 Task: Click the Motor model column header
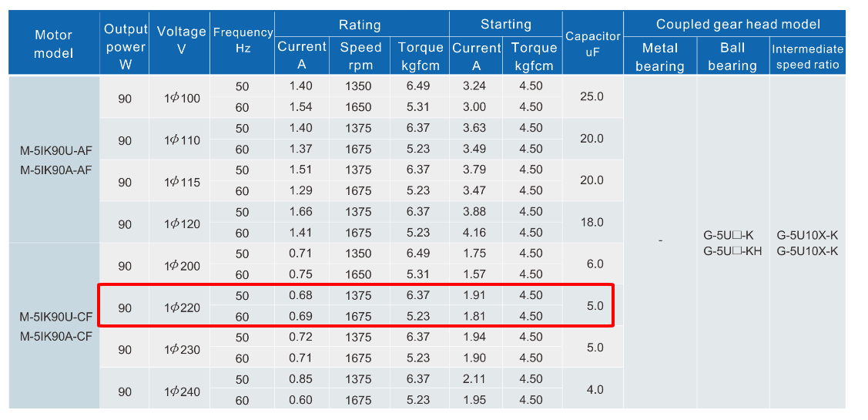point(54,44)
